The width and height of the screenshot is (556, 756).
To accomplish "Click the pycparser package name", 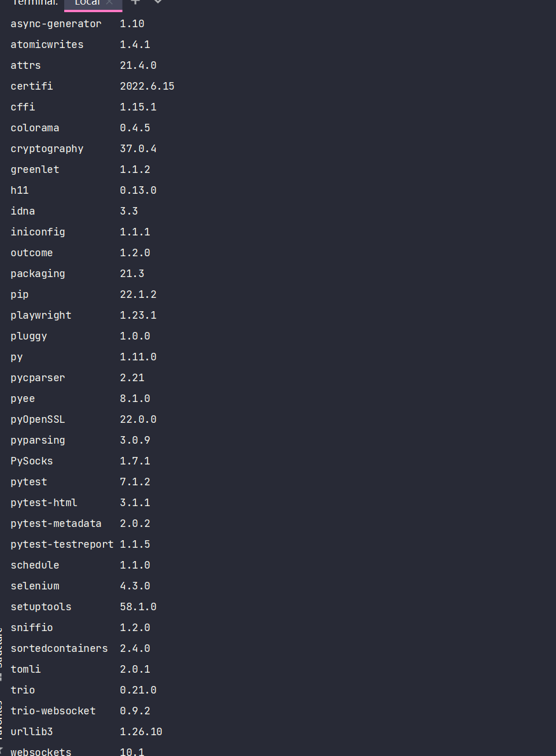I will pos(38,378).
